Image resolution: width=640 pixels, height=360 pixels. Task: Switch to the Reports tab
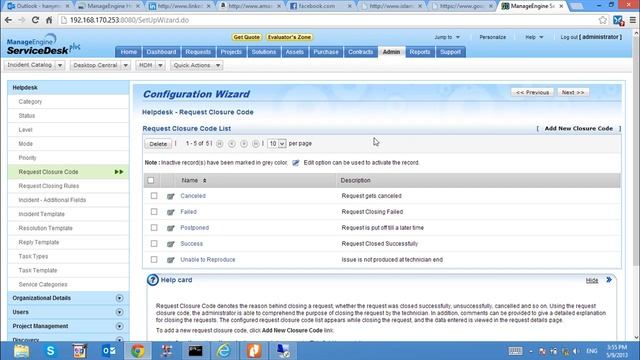420,52
